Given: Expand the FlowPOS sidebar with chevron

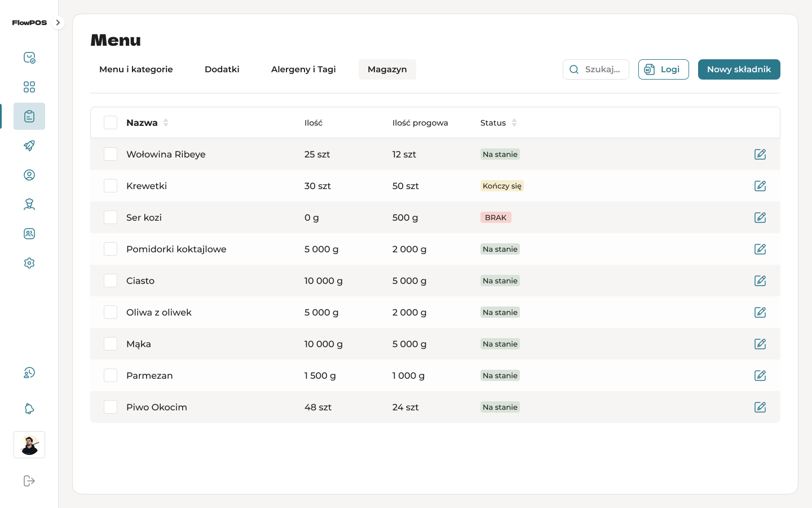Looking at the screenshot, I should point(58,23).
